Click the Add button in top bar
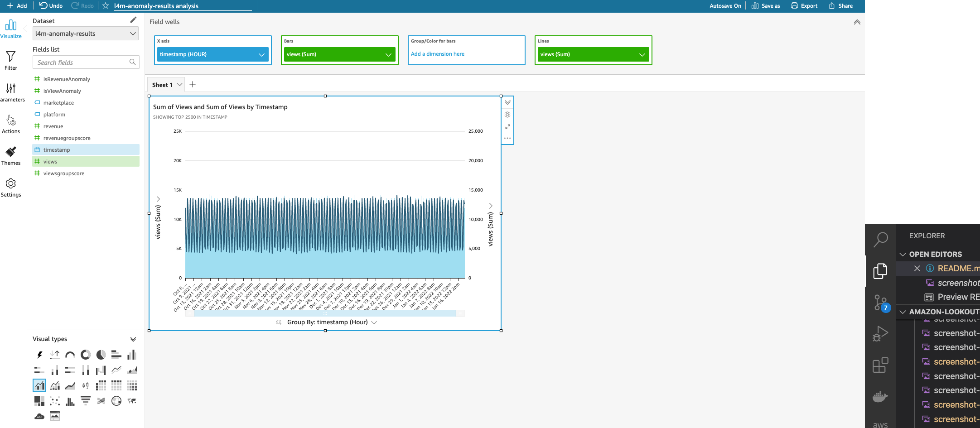Viewport: 980px width, 428px height. (17, 6)
